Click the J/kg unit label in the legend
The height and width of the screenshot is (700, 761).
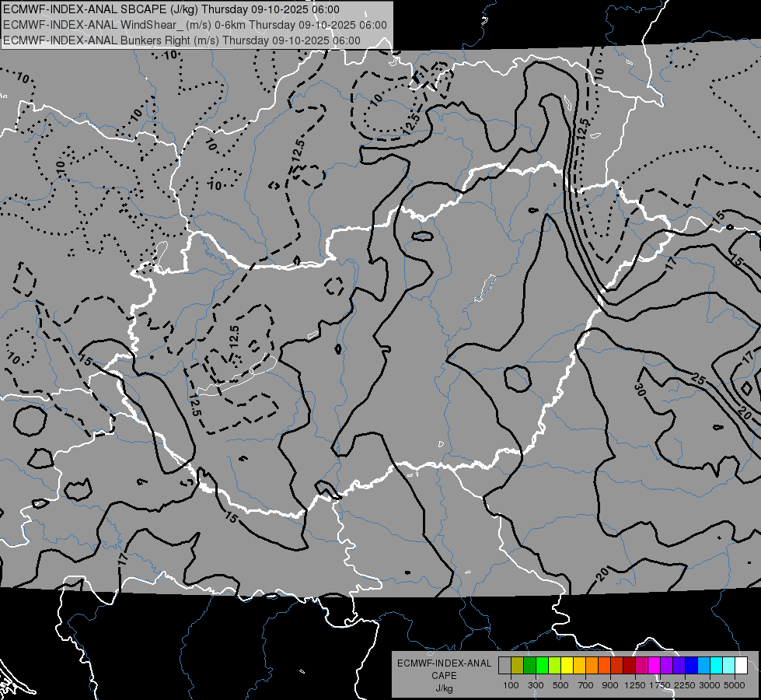444,688
